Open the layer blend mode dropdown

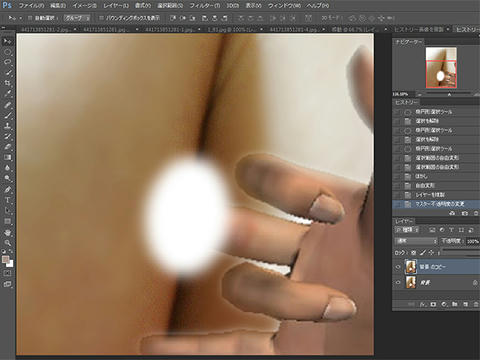click(416, 241)
